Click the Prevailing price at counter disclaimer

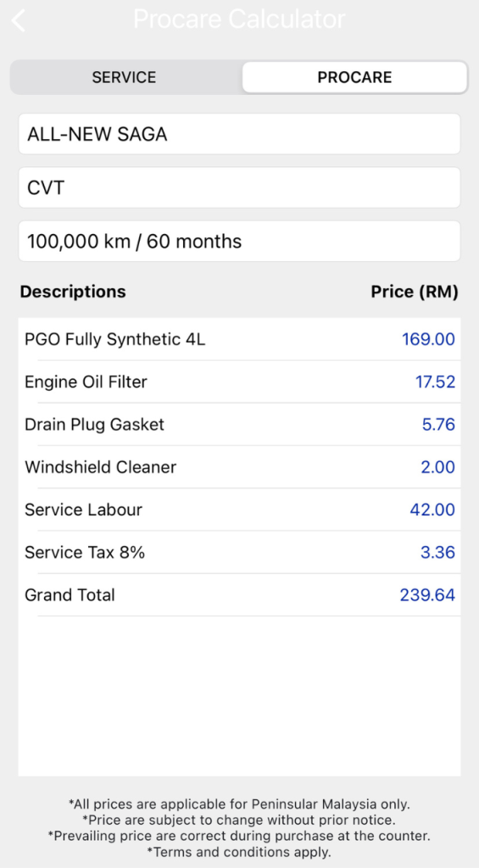tap(239, 835)
